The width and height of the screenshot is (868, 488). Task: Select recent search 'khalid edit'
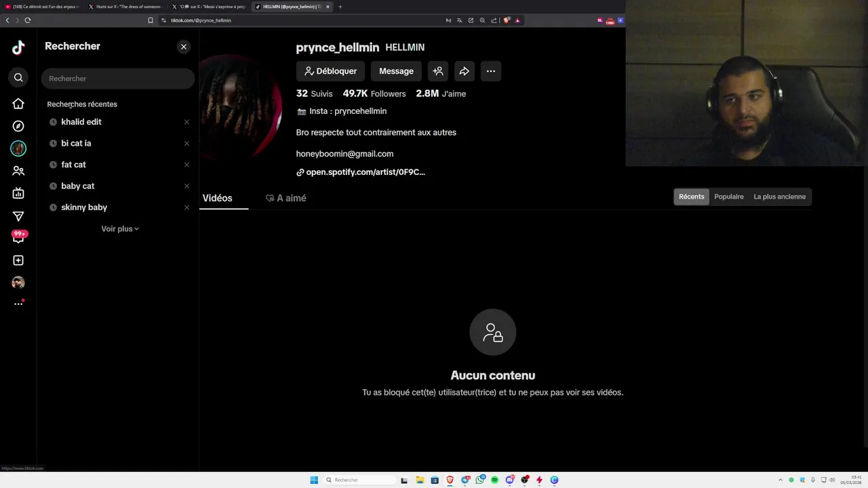pyautogui.click(x=81, y=122)
